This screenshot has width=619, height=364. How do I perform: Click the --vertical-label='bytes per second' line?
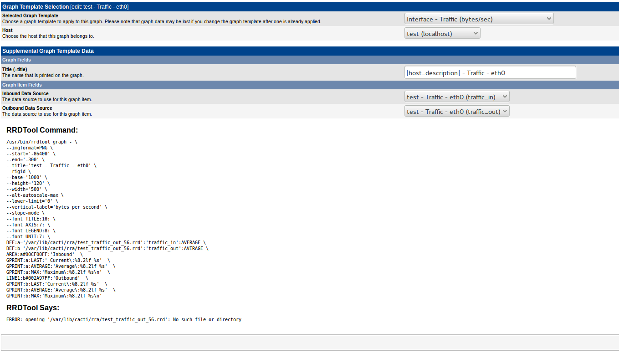click(x=57, y=207)
